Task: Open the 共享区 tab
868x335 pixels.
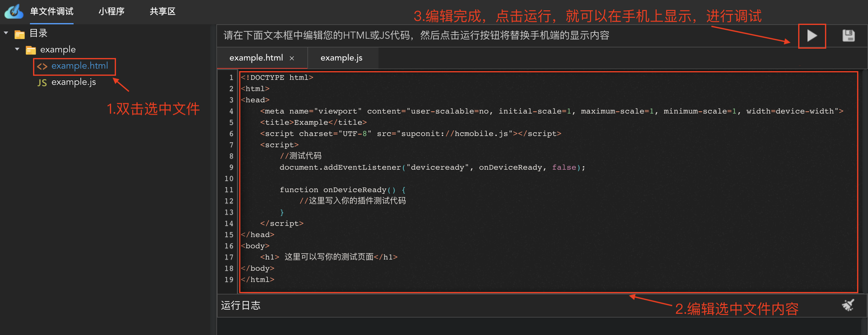Action: (x=163, y=12)
